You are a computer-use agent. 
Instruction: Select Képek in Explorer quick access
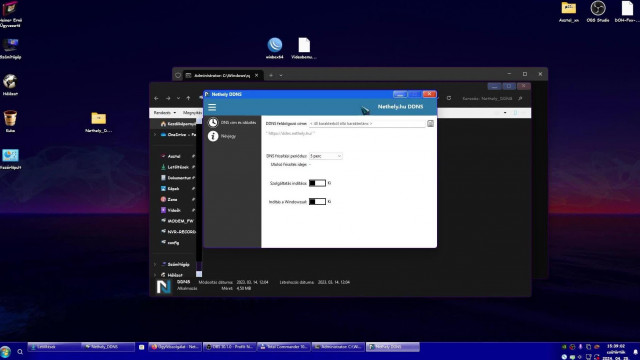click(173, 189)
